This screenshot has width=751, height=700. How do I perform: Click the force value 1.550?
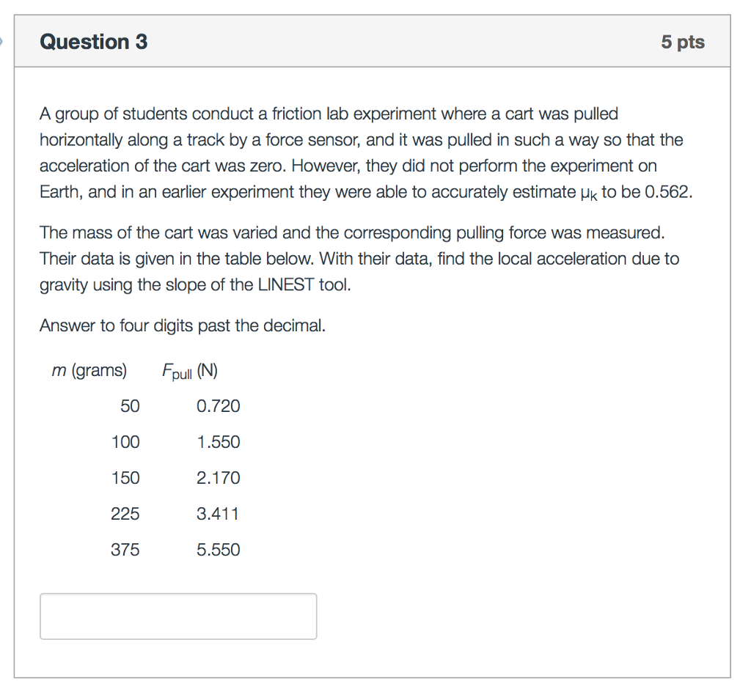218,442
